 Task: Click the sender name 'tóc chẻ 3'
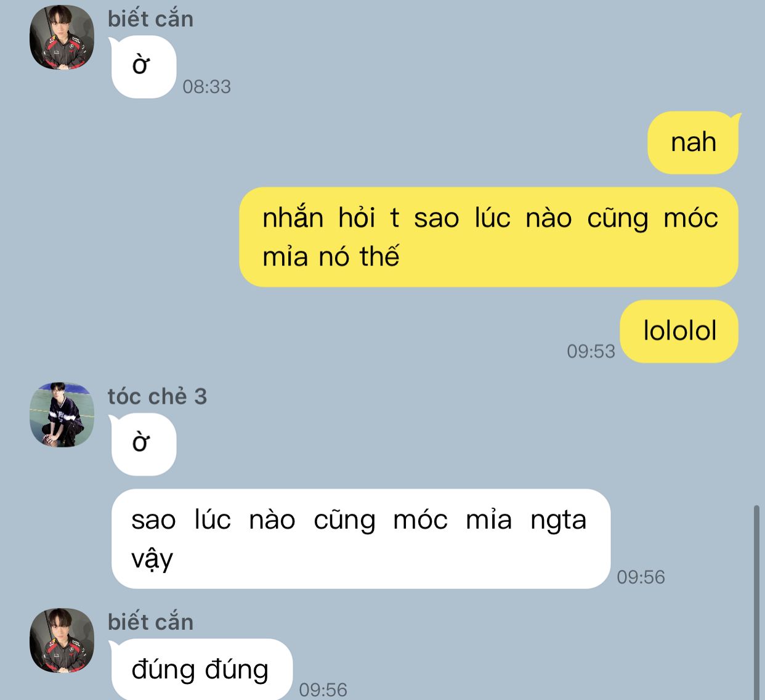pyautogui.click(x=157, y=396)
